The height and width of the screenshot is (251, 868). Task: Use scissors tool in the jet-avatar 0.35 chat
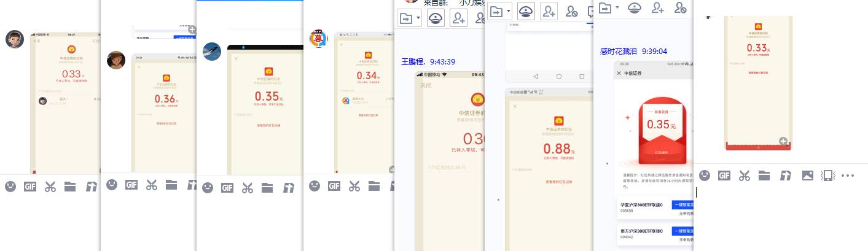tap(248, 187)
